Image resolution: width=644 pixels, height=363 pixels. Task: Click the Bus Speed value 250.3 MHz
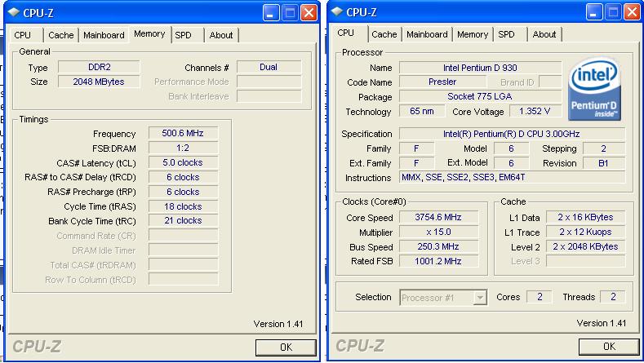coord(438,247)
